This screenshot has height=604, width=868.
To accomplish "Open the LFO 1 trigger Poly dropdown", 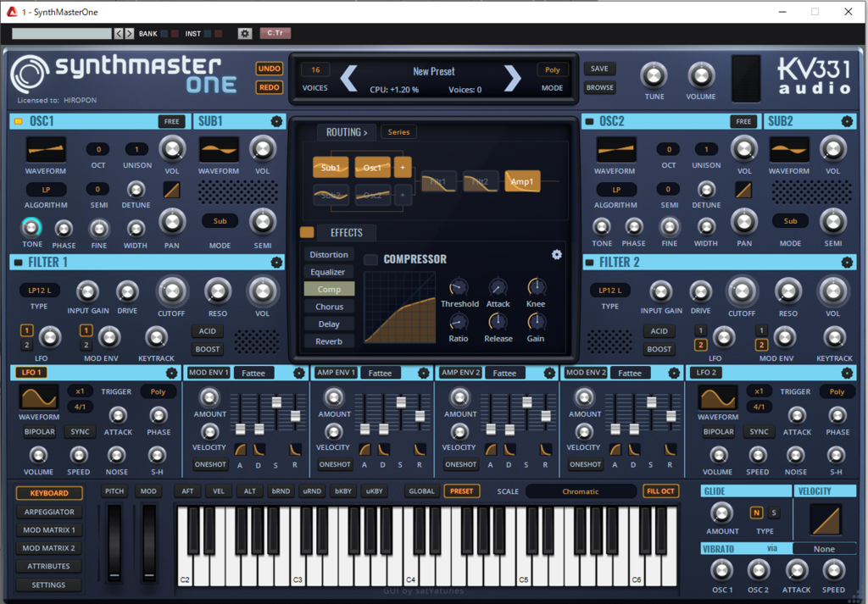I will point(158,391).
